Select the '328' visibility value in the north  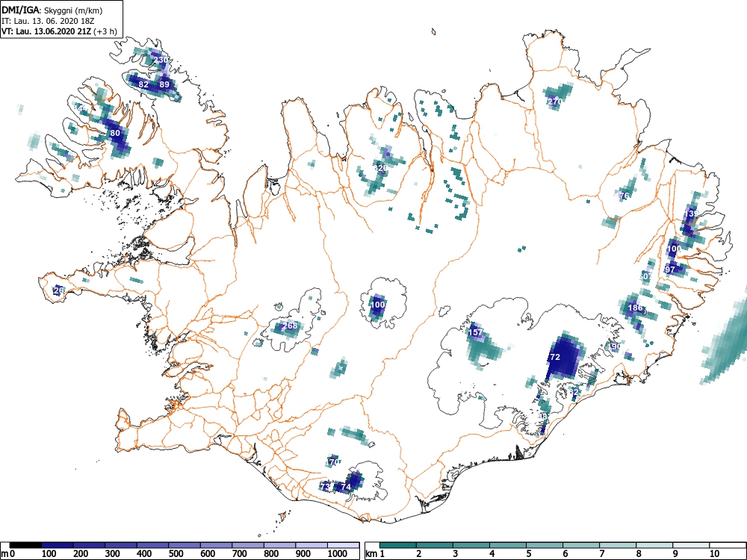381,168
